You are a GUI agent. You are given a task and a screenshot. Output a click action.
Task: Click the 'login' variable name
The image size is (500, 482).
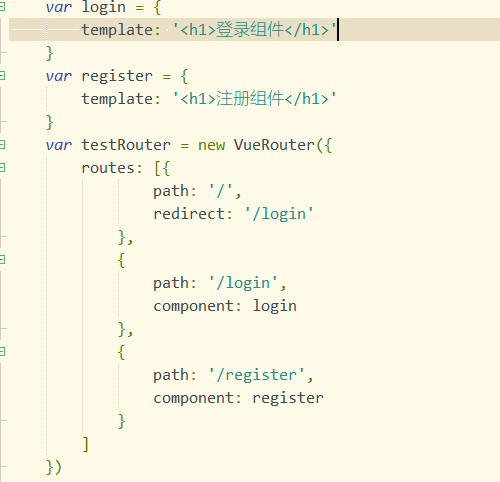pyautogui.click(x=103, y=7)
